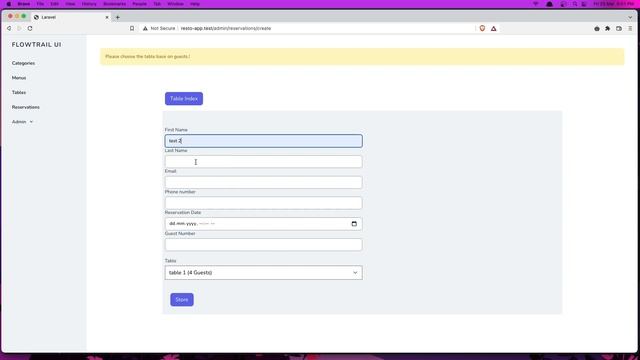This screenshot has height=360, width=640.
Task: Go to Reservations in the sidebar
Action: [26, 107]
